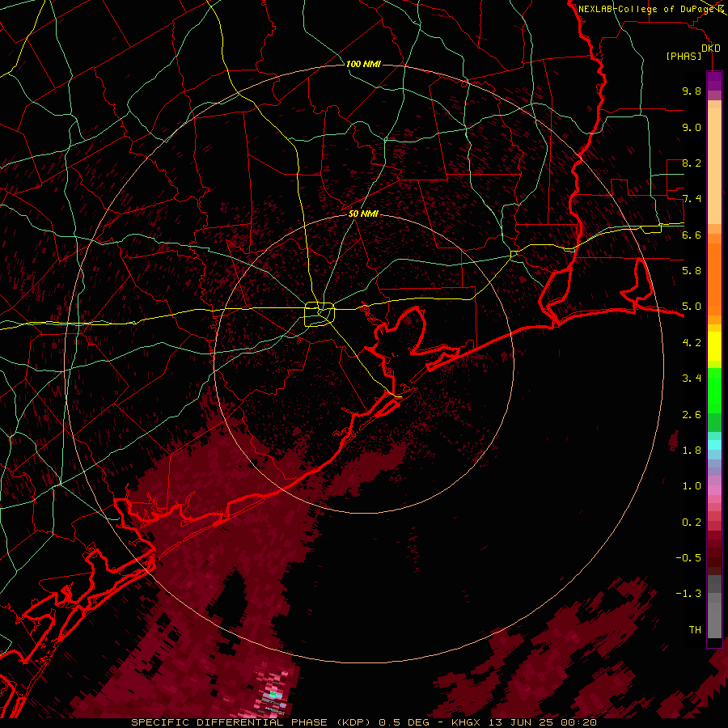Click the KHGX station identifier in the caption
728x728 pixels.
pyautogui.click(x=466, y=722)
